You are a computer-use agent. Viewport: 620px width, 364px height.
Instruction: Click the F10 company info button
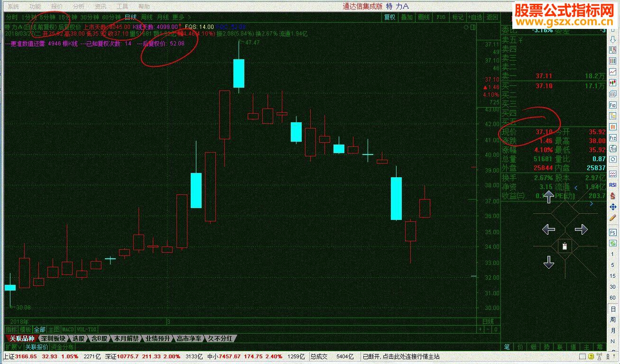point(441,17)
